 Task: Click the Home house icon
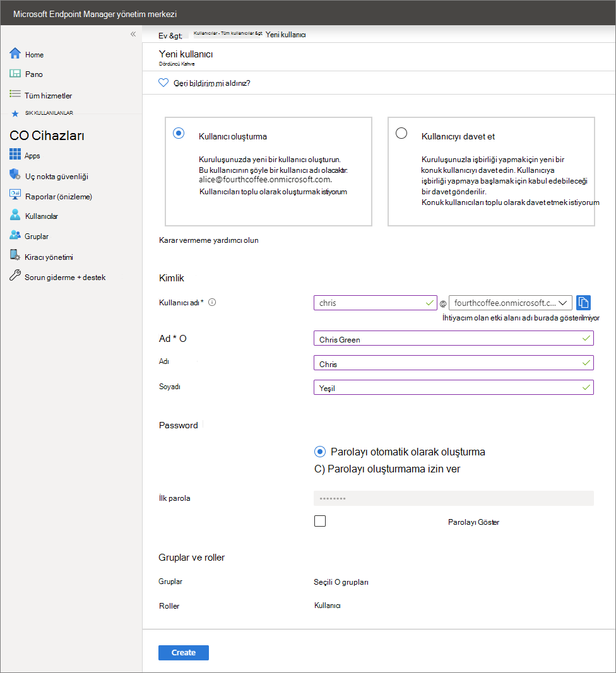tap(15, 53)
